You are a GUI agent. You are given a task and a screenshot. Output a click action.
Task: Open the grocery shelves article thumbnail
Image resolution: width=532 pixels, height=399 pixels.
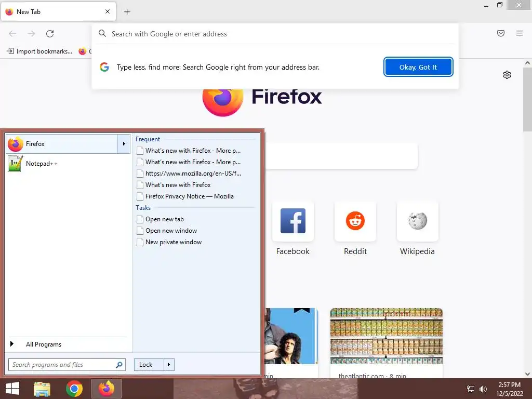tap(387, 336)
